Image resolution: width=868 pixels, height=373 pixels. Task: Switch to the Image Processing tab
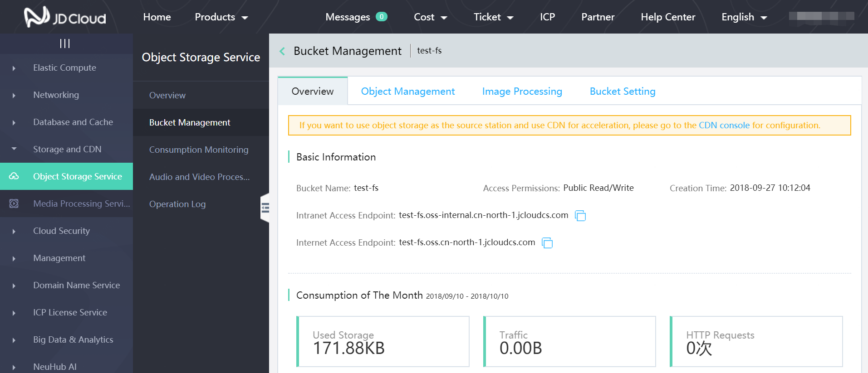(522, 91)
